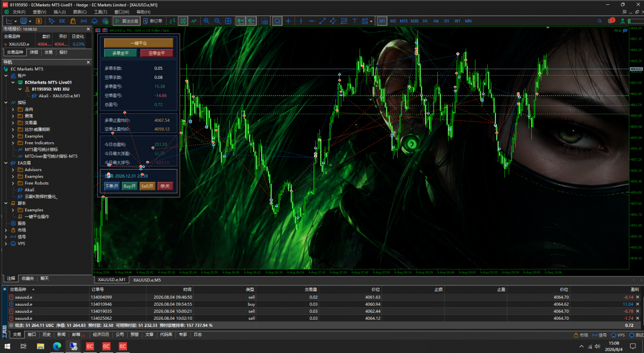
Task: Open the 插入(I) menu
Action: coord(60,12)
